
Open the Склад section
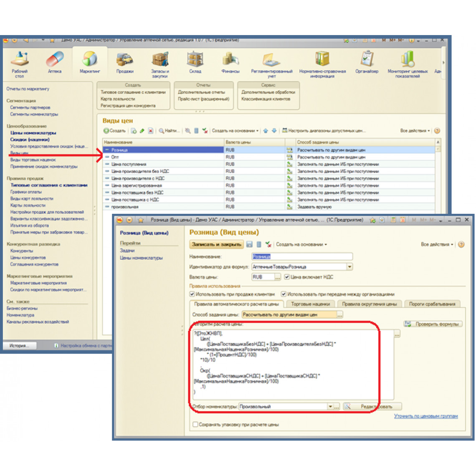195,62
